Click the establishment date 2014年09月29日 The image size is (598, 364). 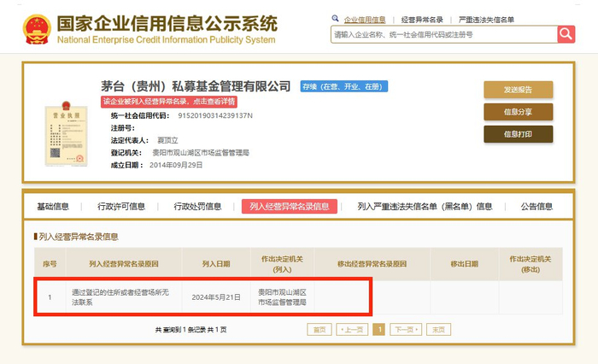[x=176, y=165]
